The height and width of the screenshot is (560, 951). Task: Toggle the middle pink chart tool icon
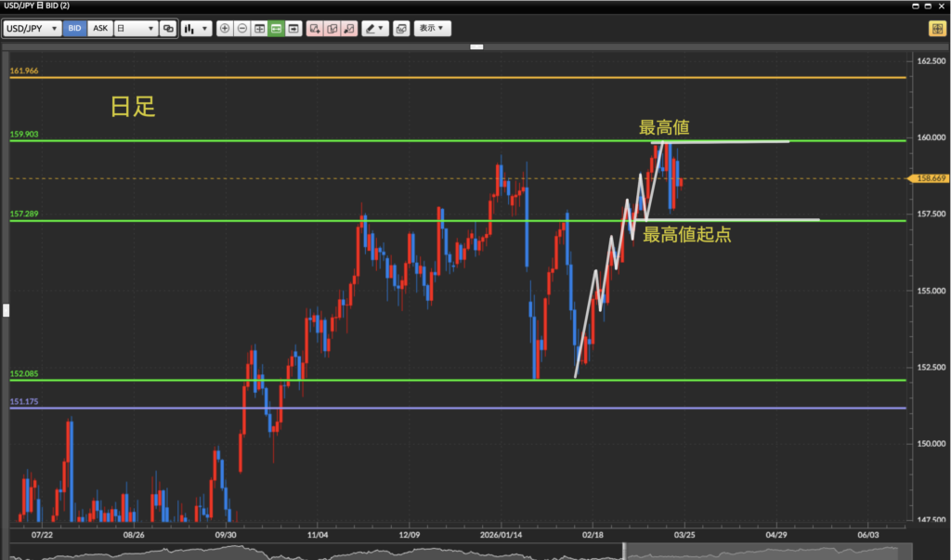pos(332,29)
